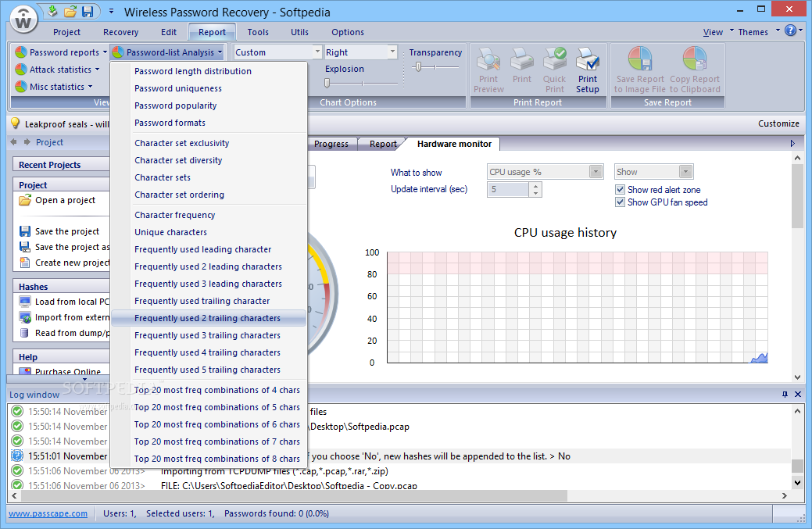Click the Import from external globe icon
Screen dimensions: 812x529
25,317
